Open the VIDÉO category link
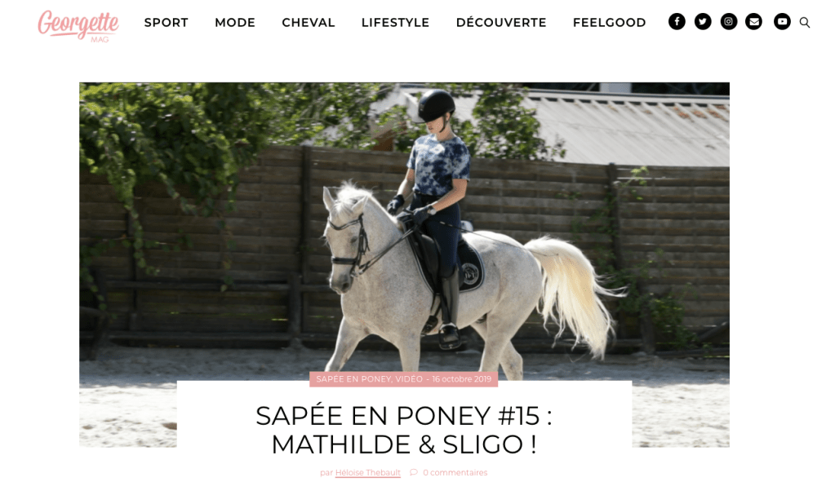This screenshot has height=504, width=835. pyautogui.click(x=409, y=379)
